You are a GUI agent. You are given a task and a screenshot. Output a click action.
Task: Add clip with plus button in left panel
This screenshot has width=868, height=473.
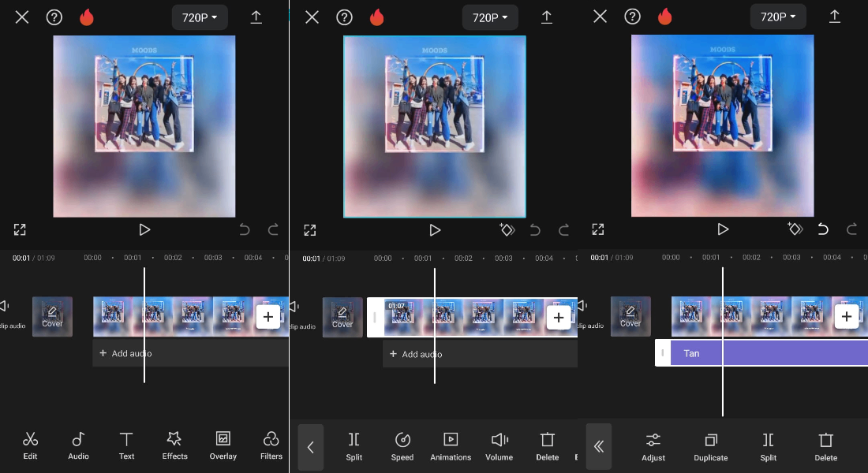click(268, 317)
